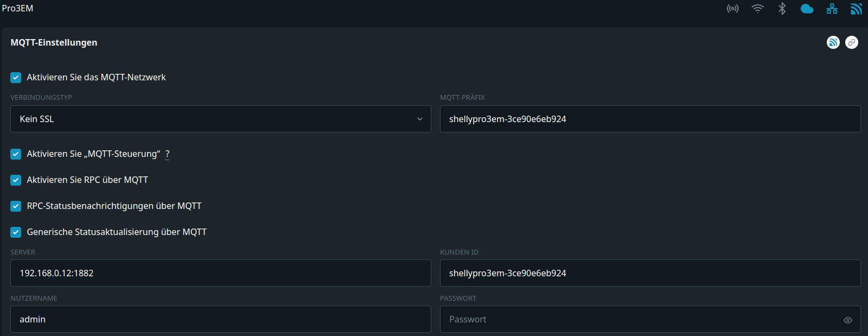Click the round MQTT badge in settings header
Image resolution: width=868 pixels, height=336 pixels.
point(833,42)
